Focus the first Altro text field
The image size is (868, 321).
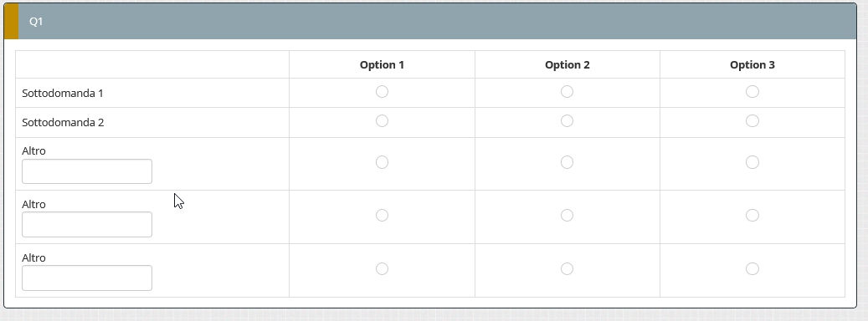coord(87,171)
